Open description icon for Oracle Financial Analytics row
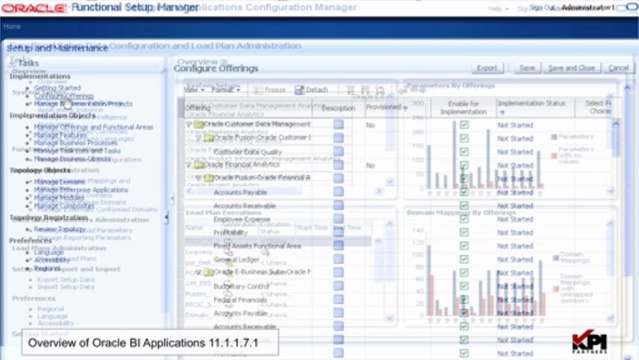The height and width of the screenshot is (360, 639). pyautogui.click(x=338, y=165)
